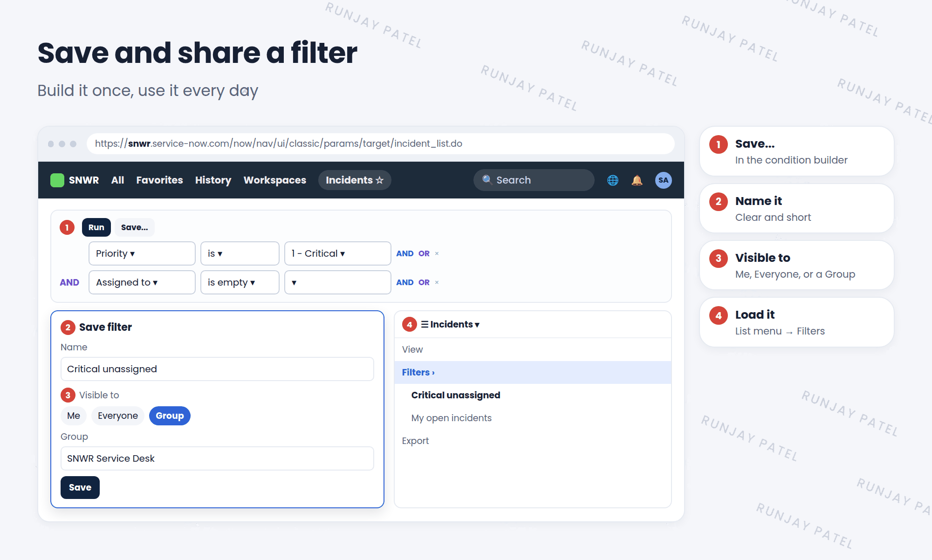Open notifications bell icon
Screen dimensions: 932x560
(637, 180)
